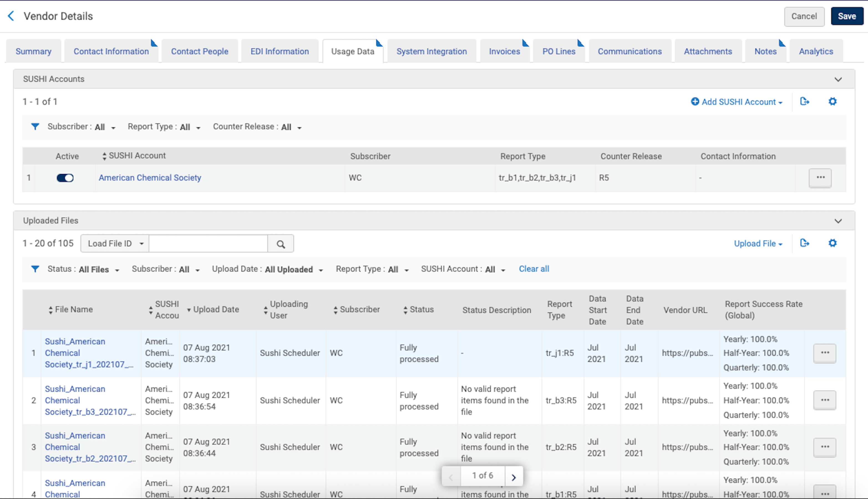Screen dimensions: 868x499
Task: Click the Save button
Action: pos(846,16)
